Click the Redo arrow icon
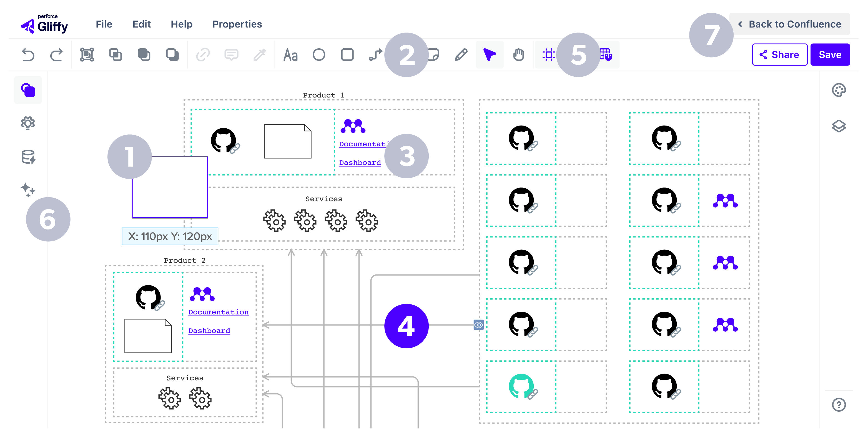Image resolution: width=868 pixels, height=440 pixels. pos(56,55)
